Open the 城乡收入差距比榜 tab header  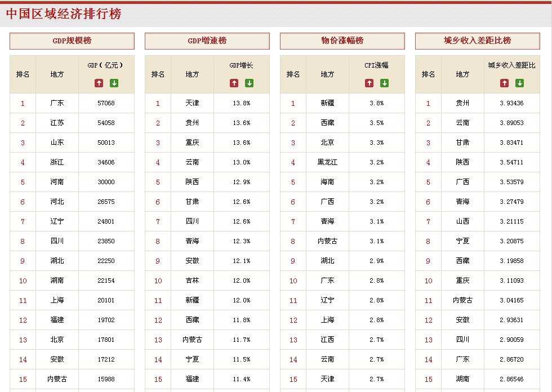pyautogui.click(x=478, y=41)
